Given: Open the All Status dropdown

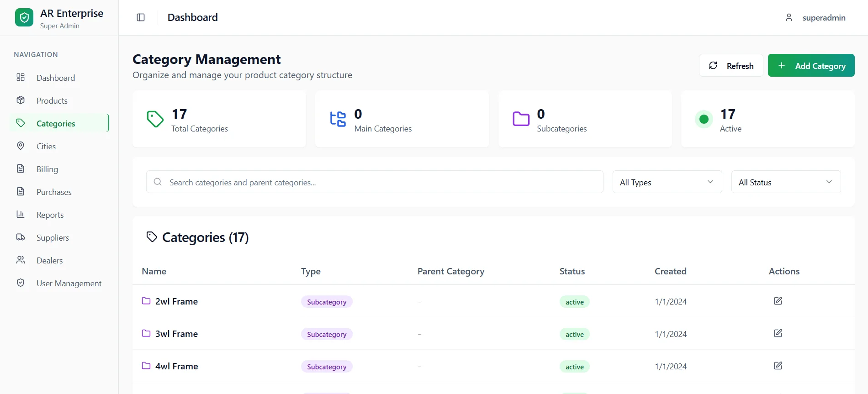Looking at the screenshot, I should (786, 182).
